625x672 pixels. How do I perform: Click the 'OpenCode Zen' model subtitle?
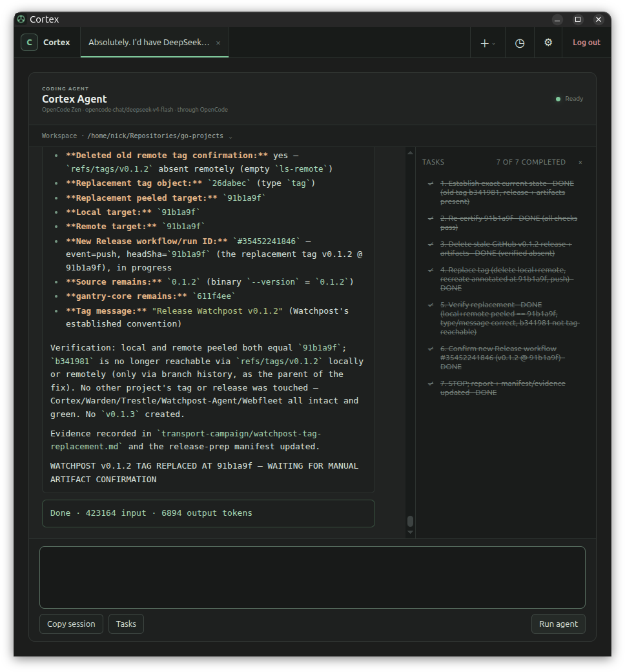[x=134, y=110]
